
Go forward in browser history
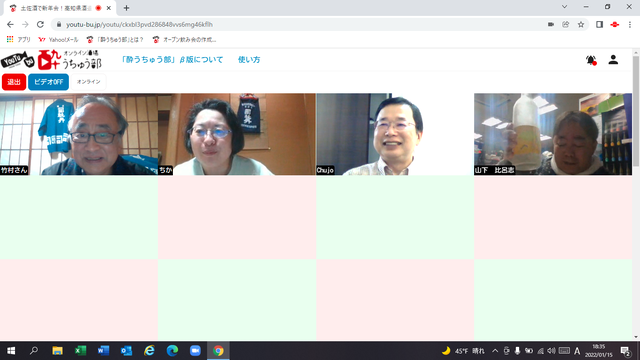tap(25, 24)
